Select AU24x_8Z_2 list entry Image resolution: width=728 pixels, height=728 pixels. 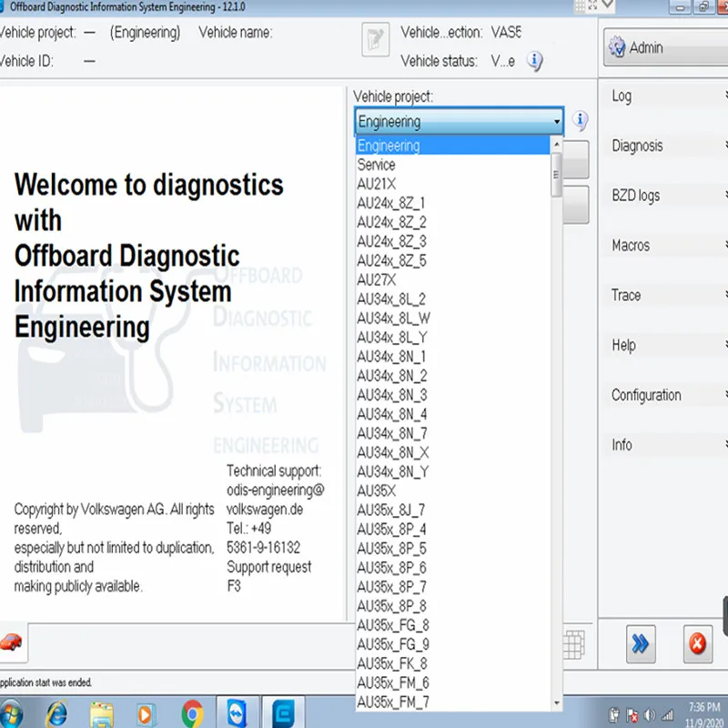(x=453, y=222)
